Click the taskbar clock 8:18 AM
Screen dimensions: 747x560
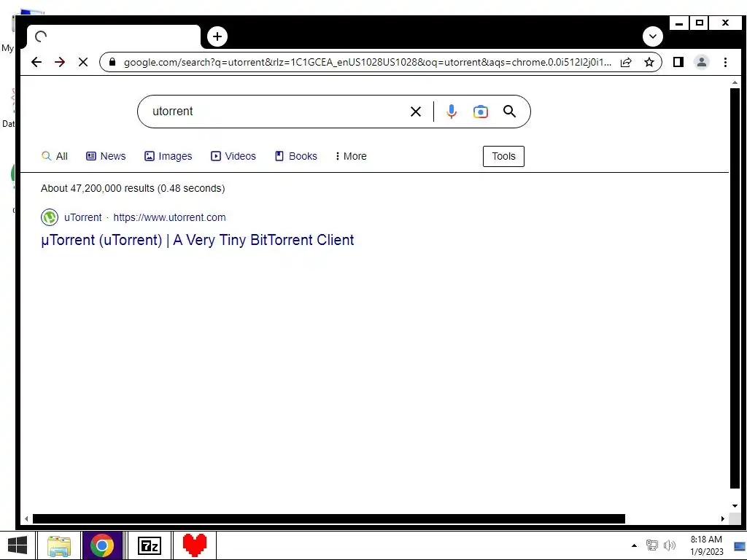pos(706,545)
